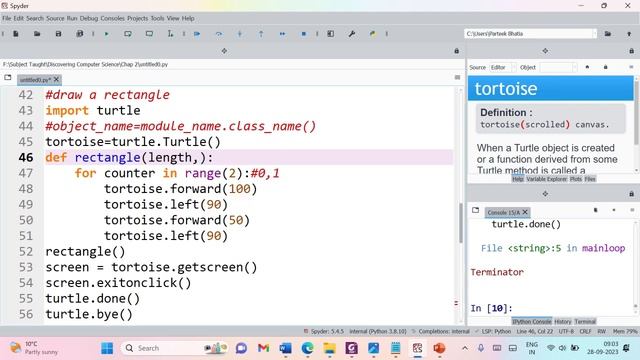Toggle the Help pane dock lock
The height and width of the screenshot is (360, 640).
[x=631, y=51]
